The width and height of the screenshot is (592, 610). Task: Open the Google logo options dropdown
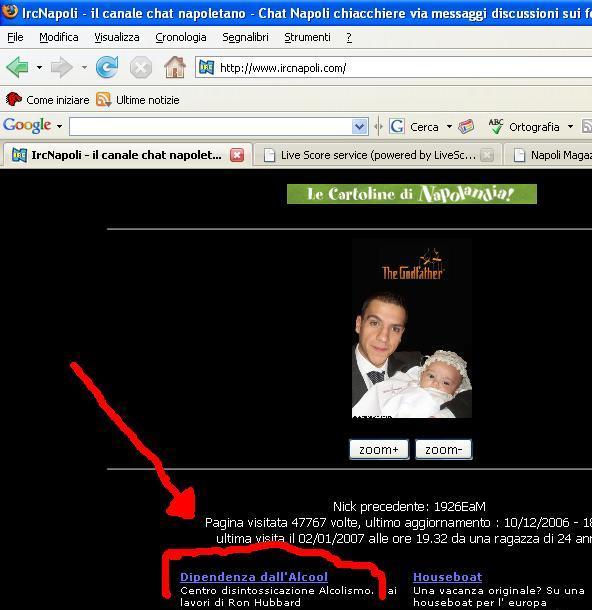59,126
